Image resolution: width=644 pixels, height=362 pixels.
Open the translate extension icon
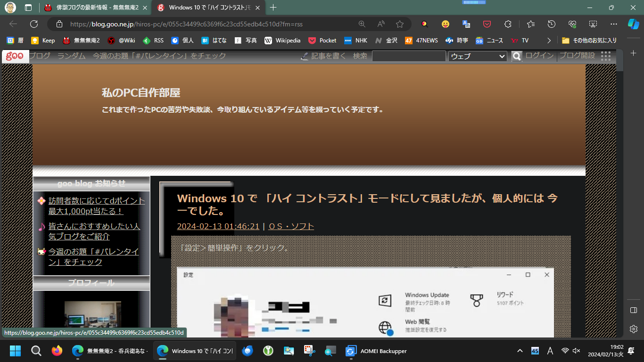(x=466, y=24)
